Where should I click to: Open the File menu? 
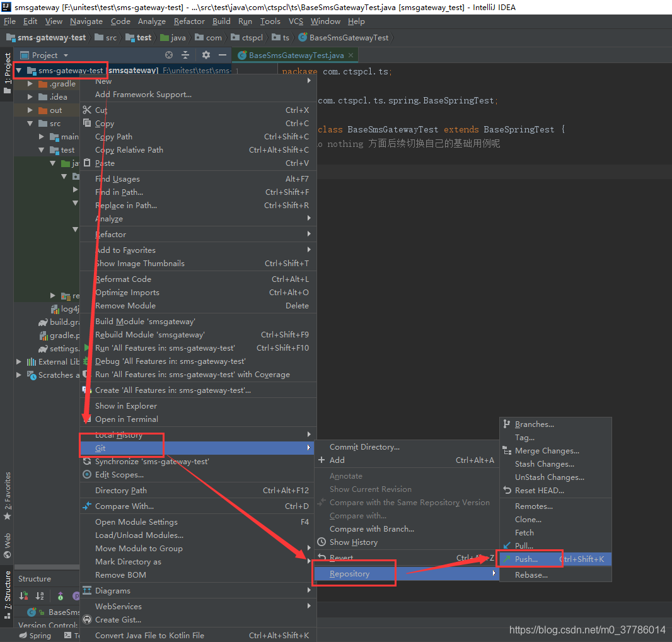click(x=9, y=21)
